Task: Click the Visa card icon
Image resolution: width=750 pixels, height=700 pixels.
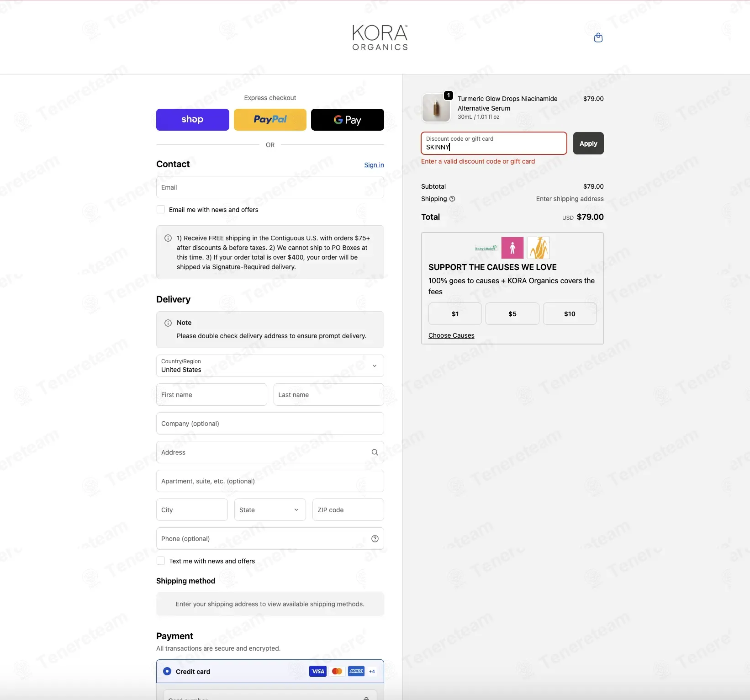Action: point(318,671)
